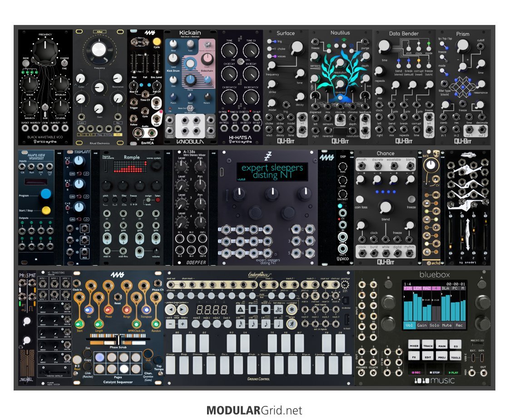Screen dimensions: 509x420
Task: Select the Vol tab on bluebox screen
Action: (x=409, y=325)
